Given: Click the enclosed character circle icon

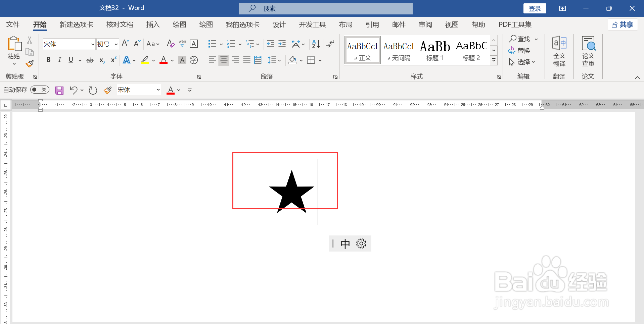Looking at the screenshot, I should (x=194, y=60).
